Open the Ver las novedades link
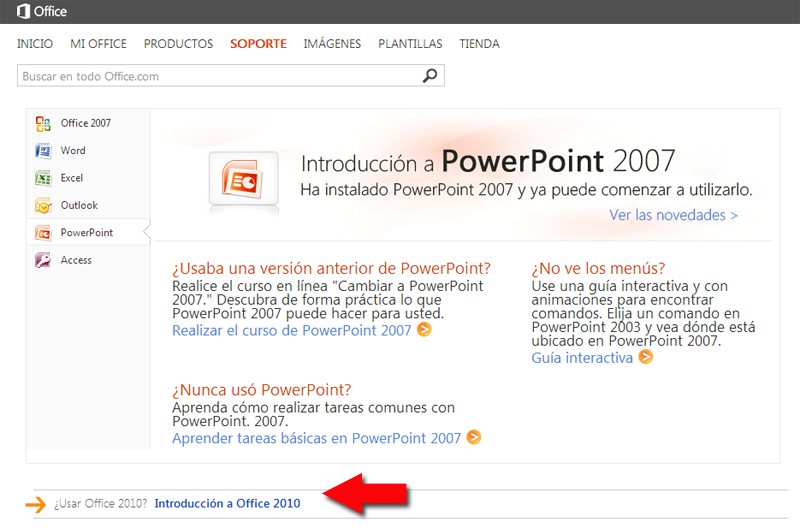 673,215
